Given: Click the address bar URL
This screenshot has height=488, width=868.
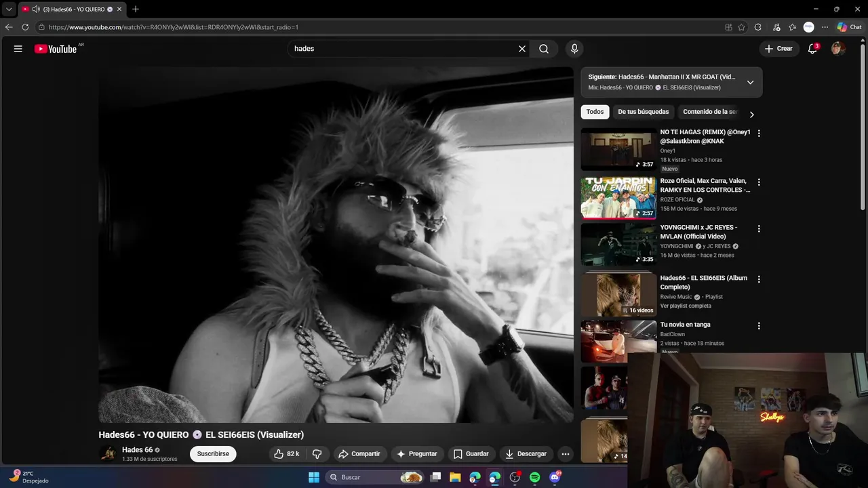Looking at the screenshot, I should (x=174, y=27).
